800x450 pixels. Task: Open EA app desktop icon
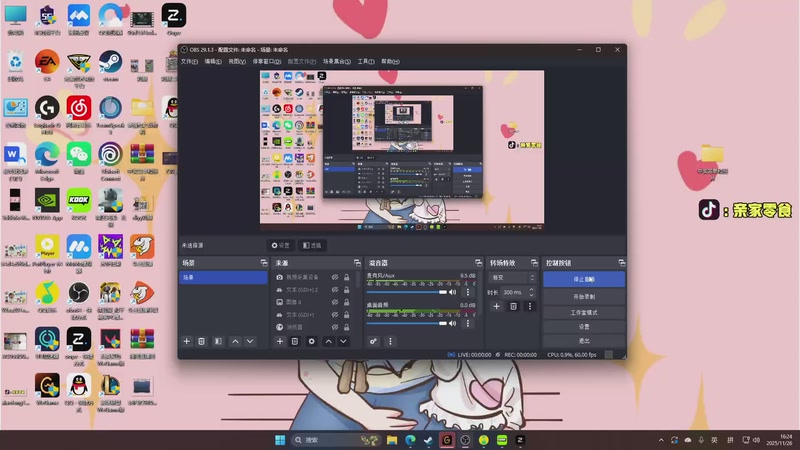47,62
